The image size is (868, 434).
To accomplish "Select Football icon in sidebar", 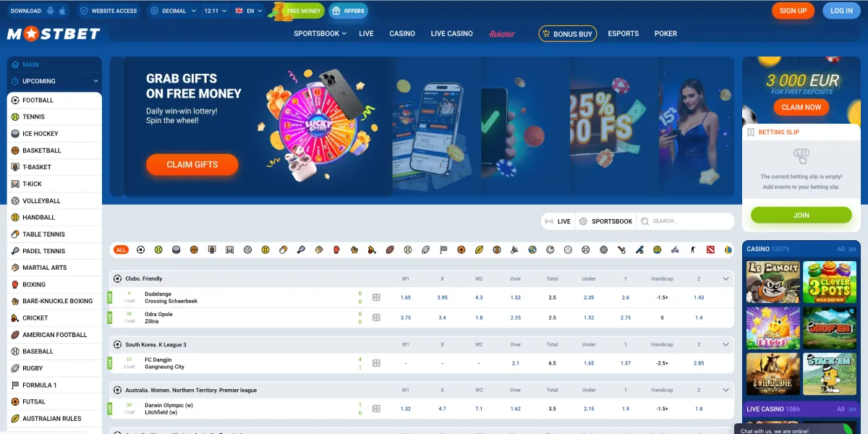I will click(x=15, y=100).
